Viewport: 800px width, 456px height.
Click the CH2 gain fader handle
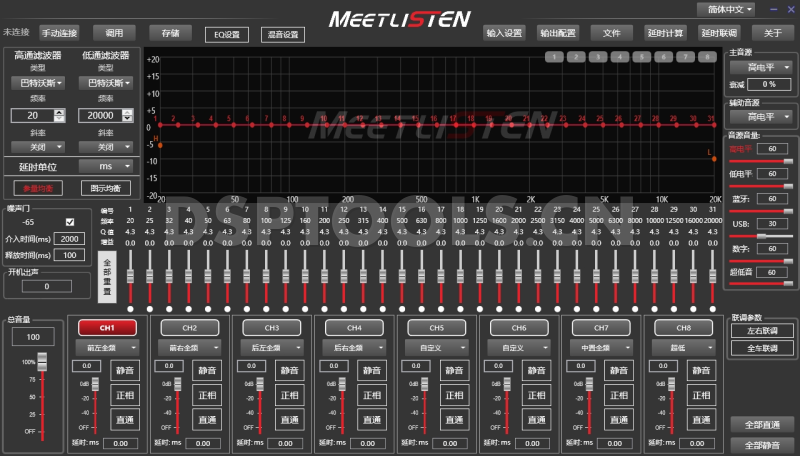(178, 384)
